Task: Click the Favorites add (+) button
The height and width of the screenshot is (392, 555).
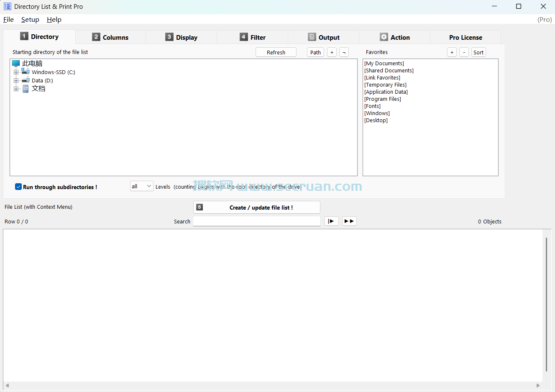Action: pyautogui.click(x=452, y=52)
